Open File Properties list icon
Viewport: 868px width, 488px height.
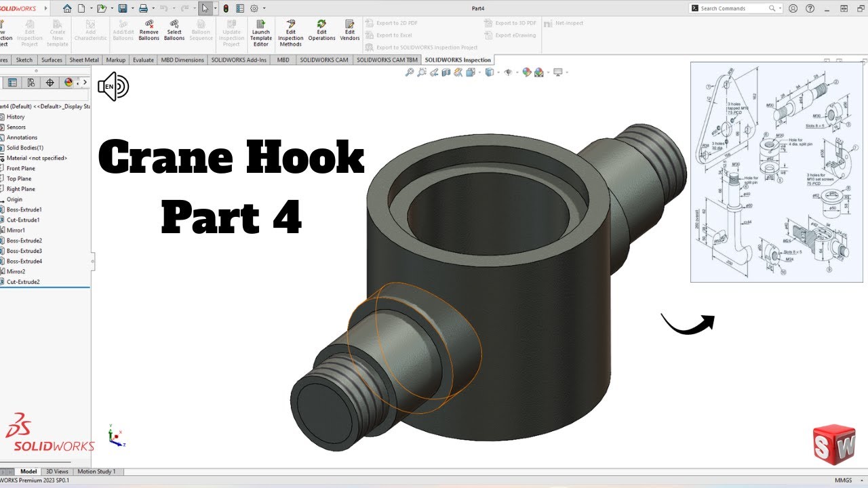coord(240,8)
